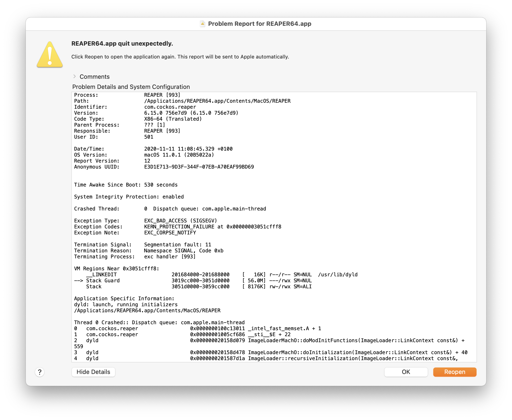
Task: Click the Version 6.15.0 756e7d9 line
Action: tap(156, 113)
